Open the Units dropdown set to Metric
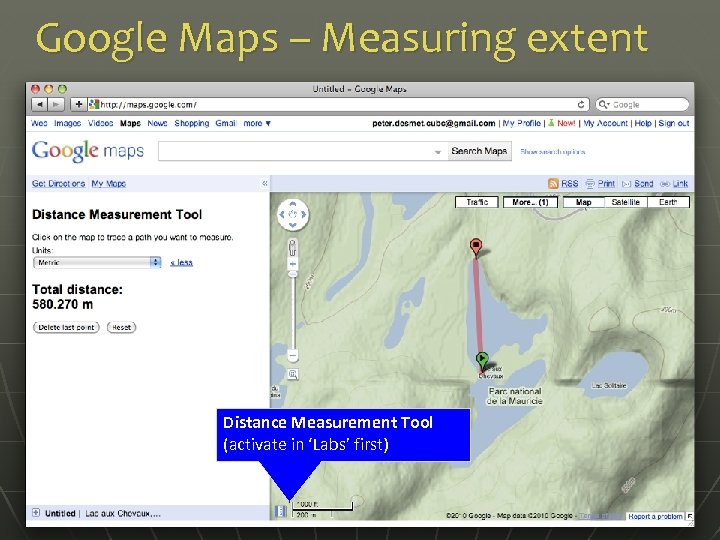Image resolution: width=720 pixels, height=540 pixels. (x=97, y=262)
